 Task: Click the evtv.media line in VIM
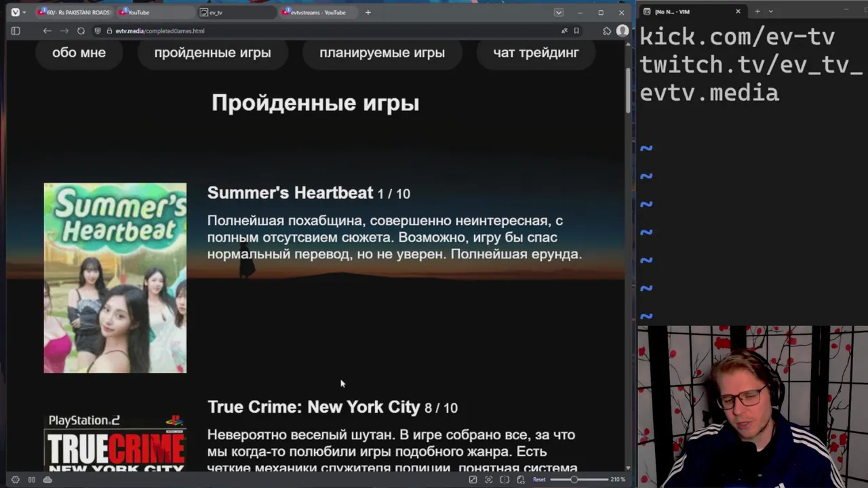coord(709,93)
